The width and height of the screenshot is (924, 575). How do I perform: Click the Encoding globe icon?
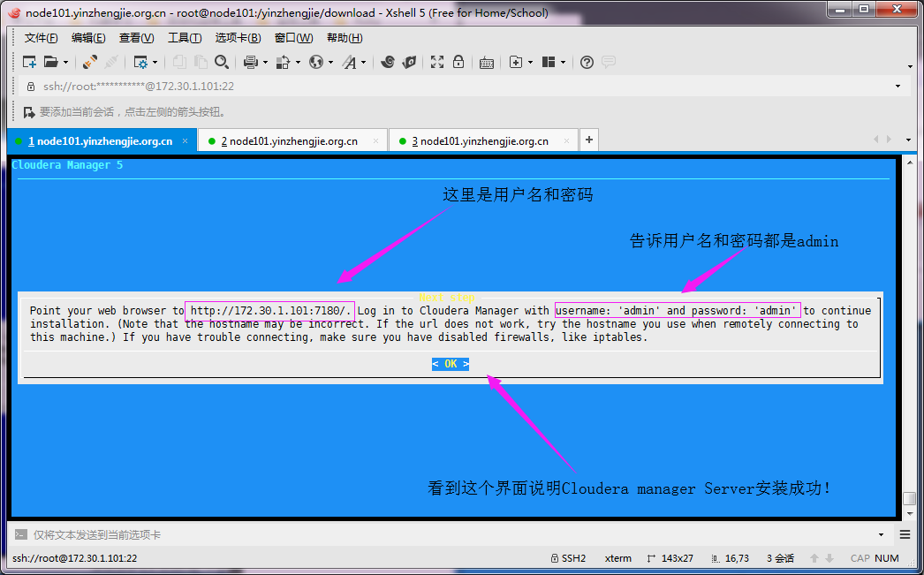[316, 62]
